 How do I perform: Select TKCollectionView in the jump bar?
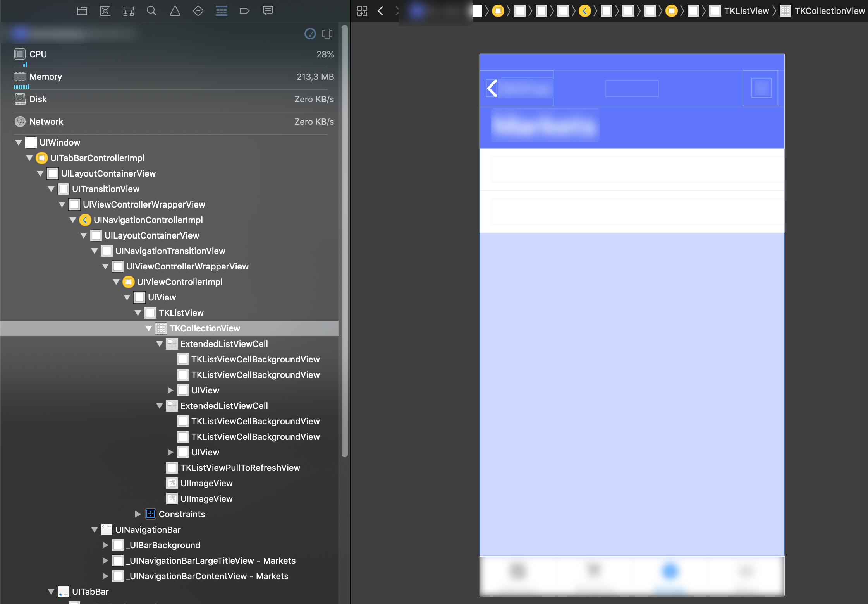click(829, 11)
